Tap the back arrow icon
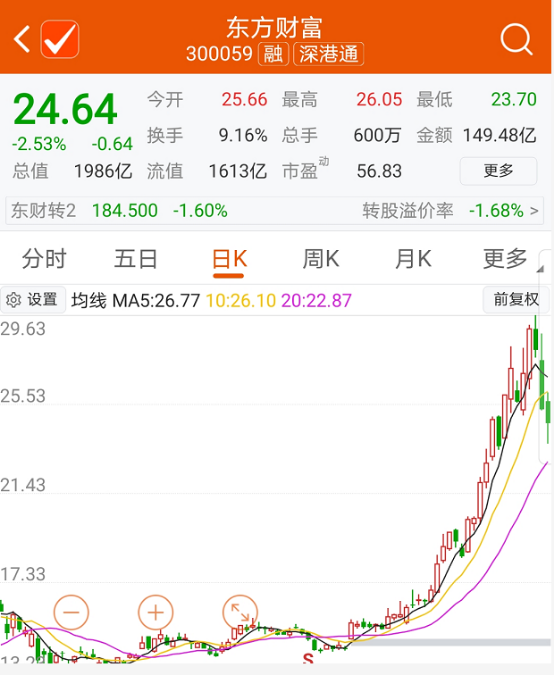 (22, 39)
